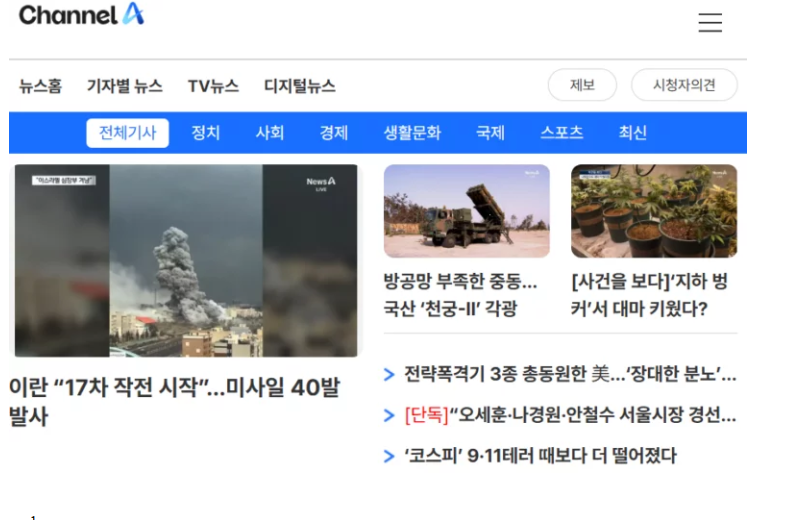The height and width of the screenshot is (520, 795).
Task: Go to 디지털뉴스 menu item
Action: pos(300,86)
